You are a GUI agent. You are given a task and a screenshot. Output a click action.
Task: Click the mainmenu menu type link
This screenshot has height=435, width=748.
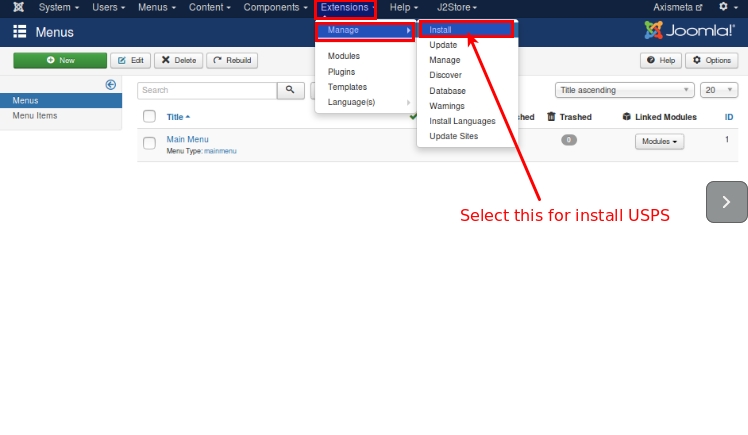pyautogui.click(x=220, y=151)
